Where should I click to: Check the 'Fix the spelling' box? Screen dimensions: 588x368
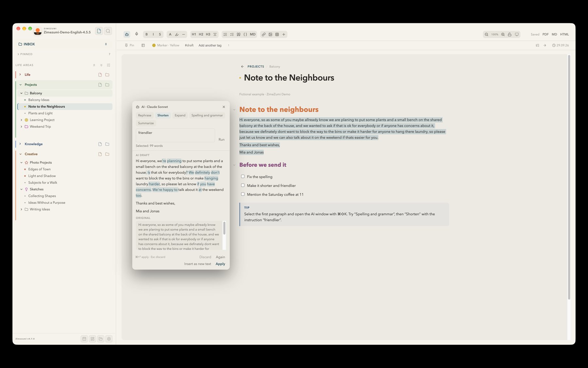pos(243,176)
